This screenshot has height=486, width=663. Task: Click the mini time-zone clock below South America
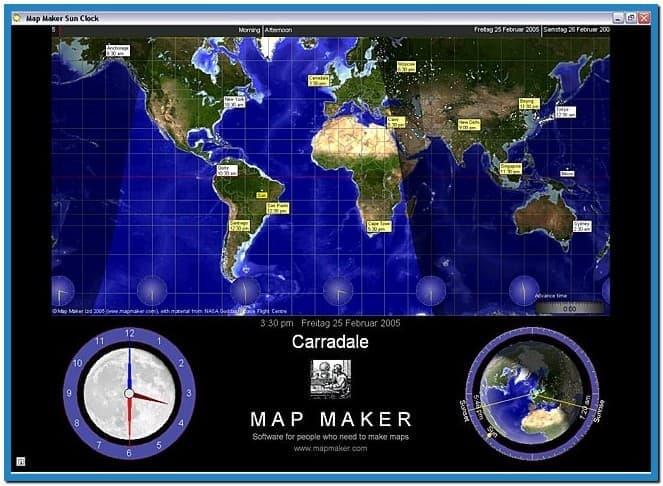[x=245, y=291]
